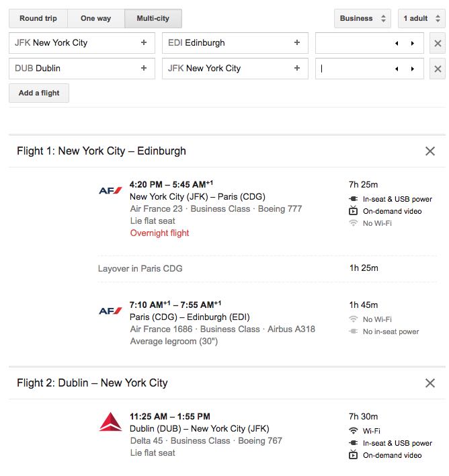
Task: Click the Delta airline logo
Action: coord(110,422)
